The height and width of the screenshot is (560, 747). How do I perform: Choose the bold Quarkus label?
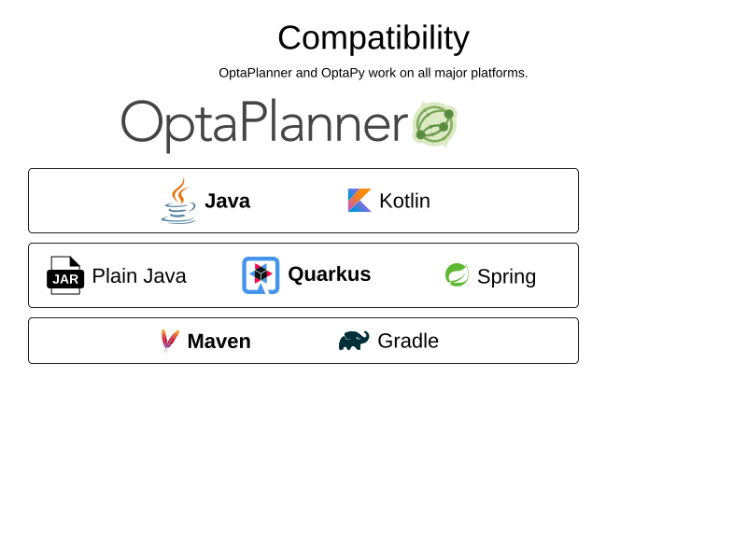coord(330,274)
